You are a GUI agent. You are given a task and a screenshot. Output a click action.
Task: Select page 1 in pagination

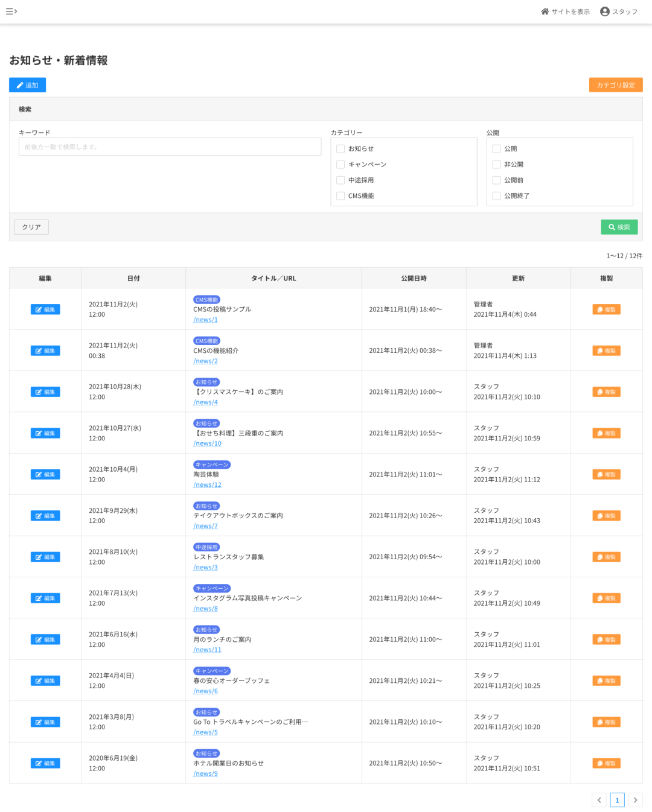coord(617,800)
